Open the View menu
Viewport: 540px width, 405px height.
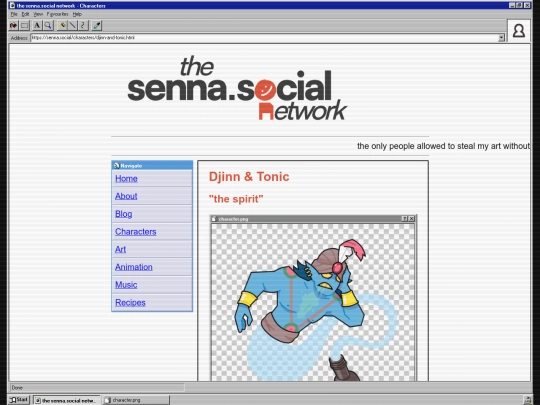pyautogui.click(x=38, y=14)
